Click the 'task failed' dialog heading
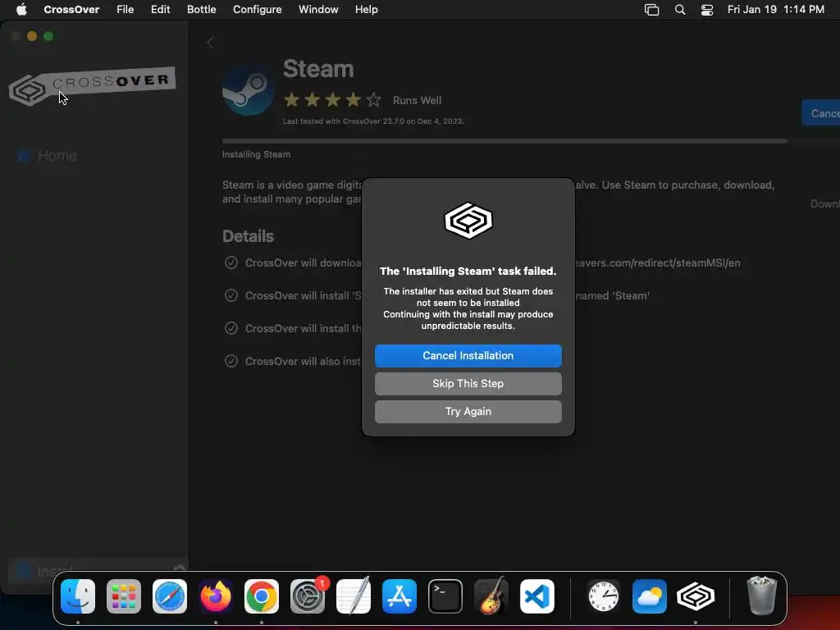840x630 pixels. click(468, 271)
